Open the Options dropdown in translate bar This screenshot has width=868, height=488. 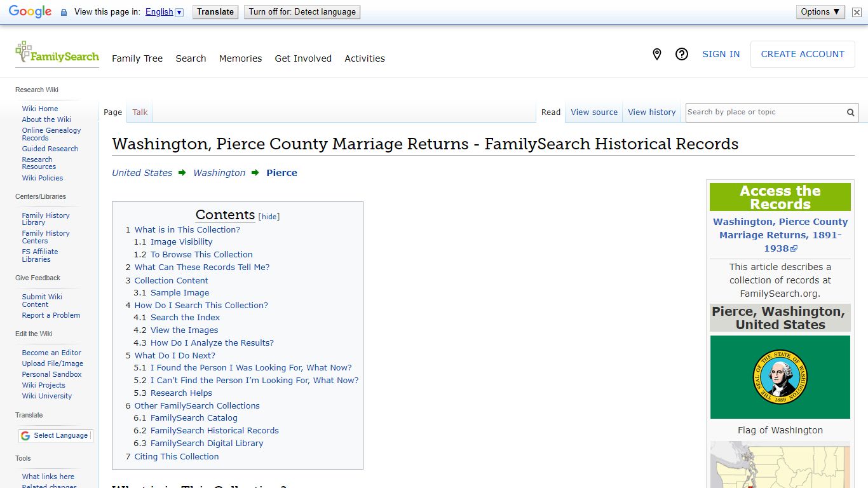tap(821, 11)
